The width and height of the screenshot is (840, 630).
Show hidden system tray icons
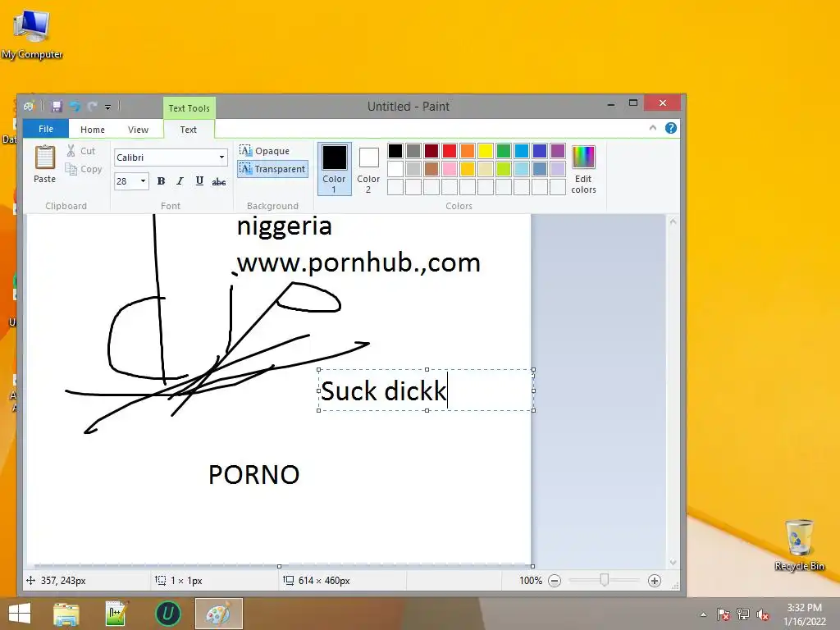pos(703,614)
